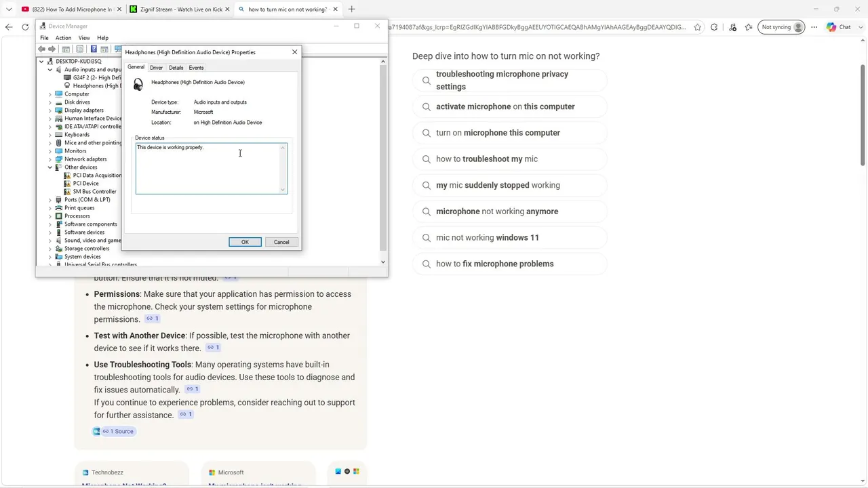Select System devices in device tree
The height and width of the screenshot is (488, 868).
(x=83, y=257)
